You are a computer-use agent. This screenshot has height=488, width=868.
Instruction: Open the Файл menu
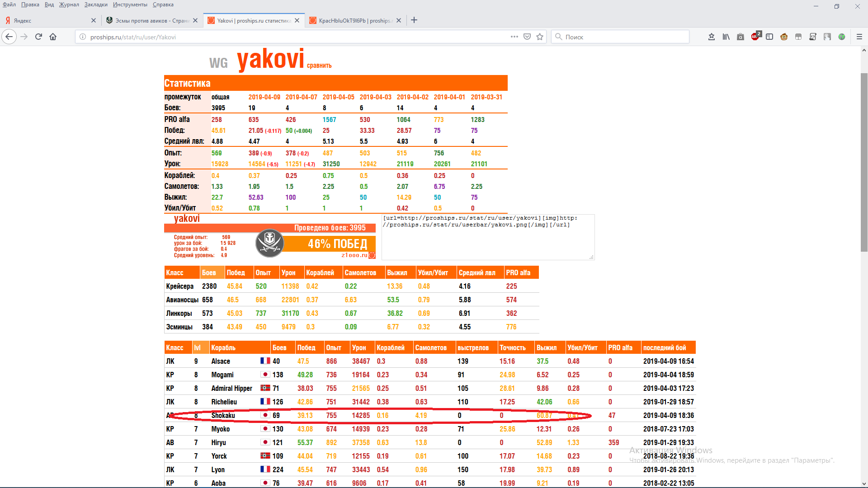pyautogui.click(x=9, y=5)
